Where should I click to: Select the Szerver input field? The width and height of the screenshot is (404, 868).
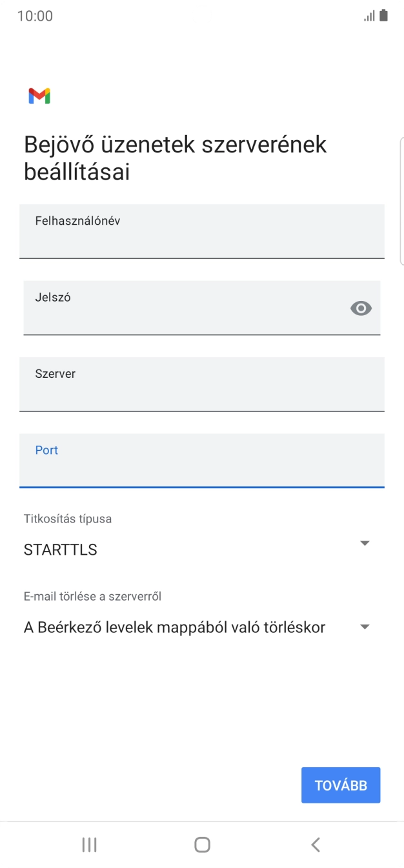[202, 384]
